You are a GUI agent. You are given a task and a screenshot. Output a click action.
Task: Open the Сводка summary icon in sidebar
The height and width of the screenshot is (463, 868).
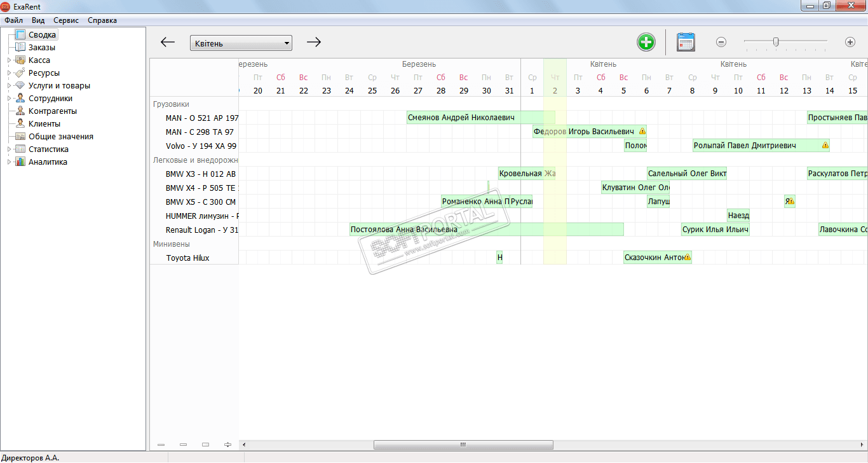[20, 35]
